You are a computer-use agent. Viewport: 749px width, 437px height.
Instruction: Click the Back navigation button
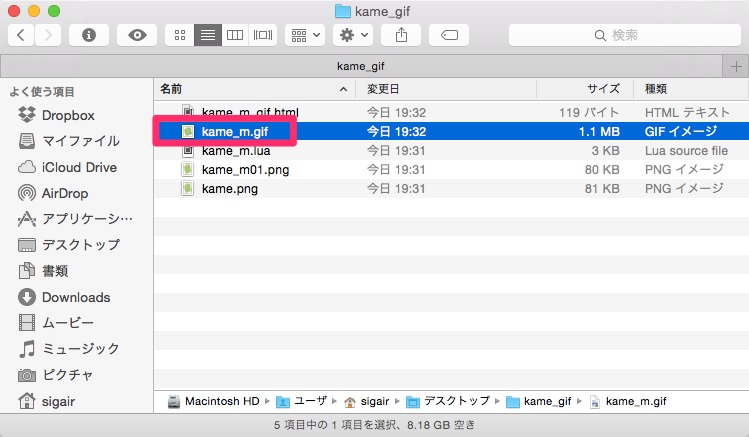coord(22,35)
